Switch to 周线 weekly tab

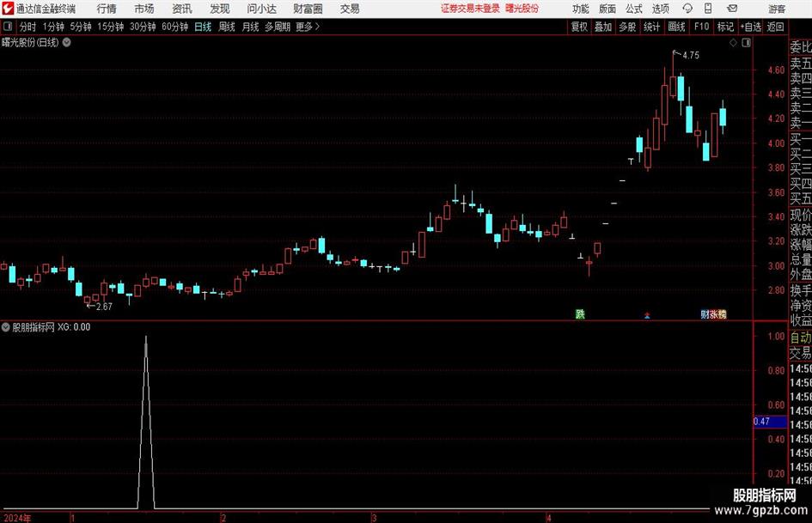click(x=227, y=27)
